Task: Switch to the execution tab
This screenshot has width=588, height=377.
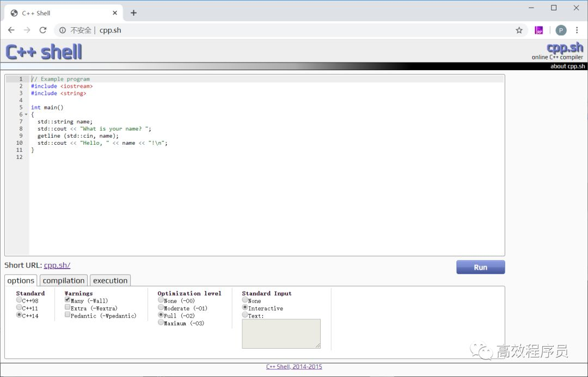Action: tap(110, 280)
